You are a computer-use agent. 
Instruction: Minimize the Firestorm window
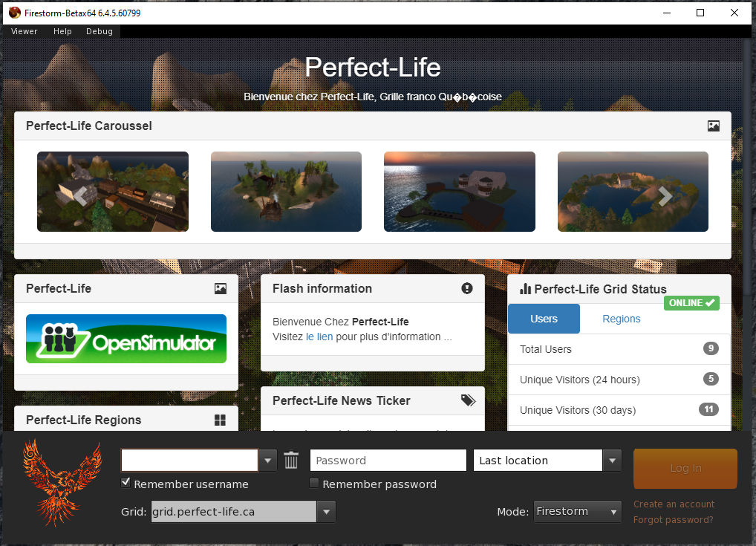667,13
